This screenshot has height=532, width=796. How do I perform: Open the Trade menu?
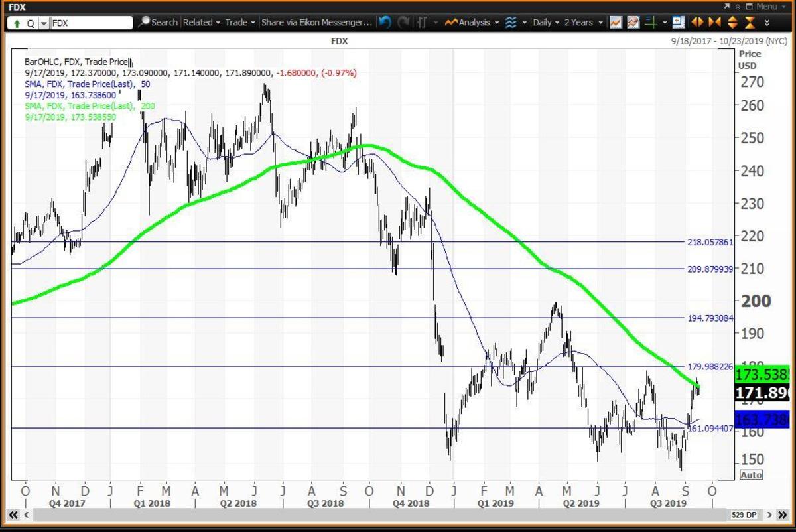(237, 22)
